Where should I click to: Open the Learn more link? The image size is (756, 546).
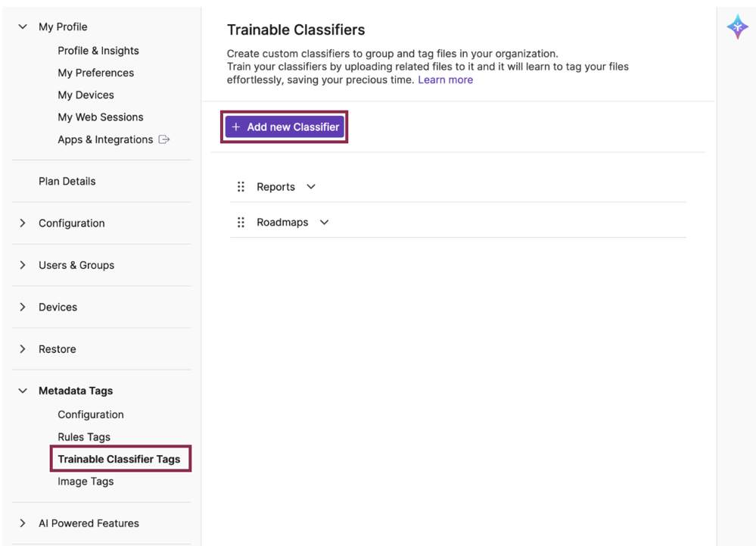tap(446, 80)
